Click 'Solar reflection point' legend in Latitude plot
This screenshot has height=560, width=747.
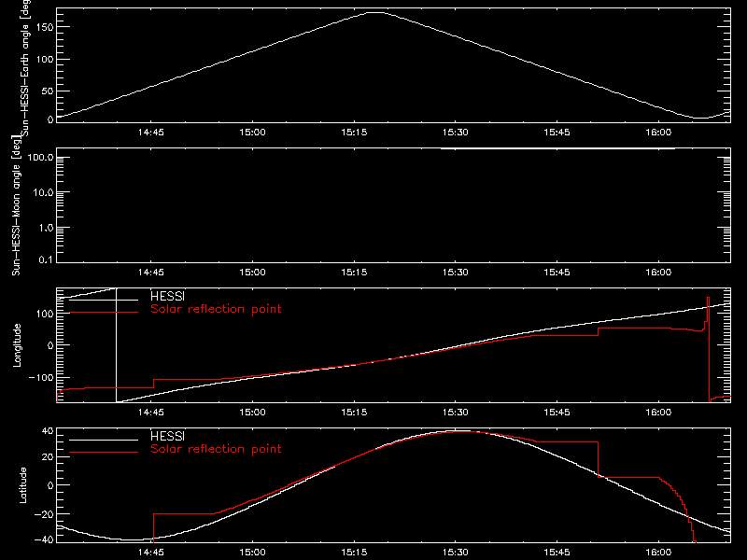pos(216,449)
